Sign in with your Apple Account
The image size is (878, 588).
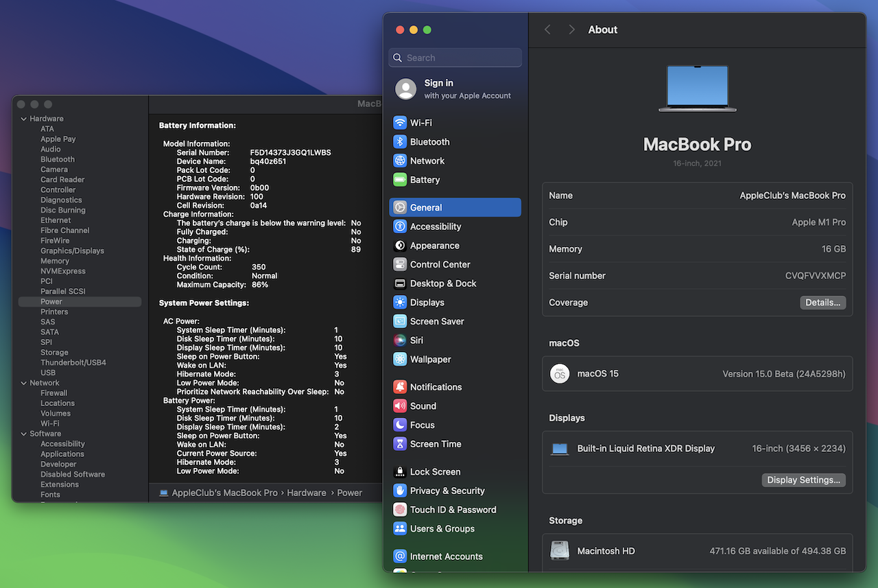455,89
